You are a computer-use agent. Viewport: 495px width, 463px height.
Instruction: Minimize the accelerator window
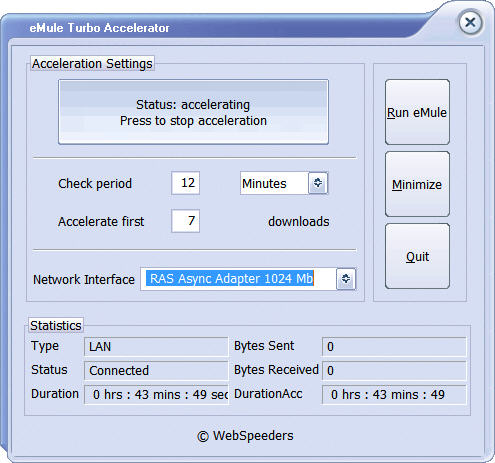(x=417, y=184)
